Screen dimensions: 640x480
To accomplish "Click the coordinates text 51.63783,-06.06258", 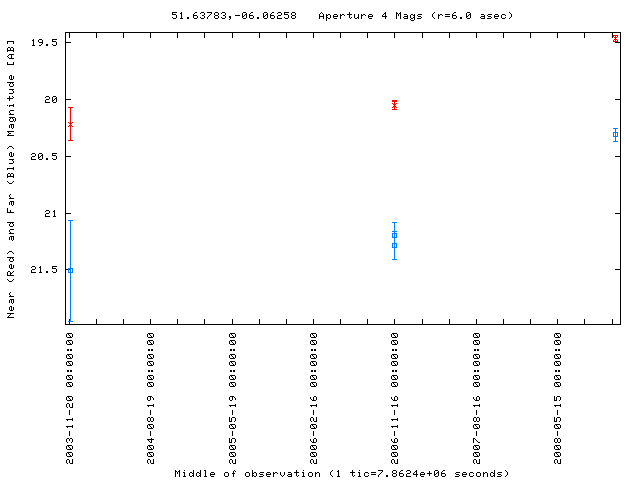I will pyautogui.click(x=233, y=16).
